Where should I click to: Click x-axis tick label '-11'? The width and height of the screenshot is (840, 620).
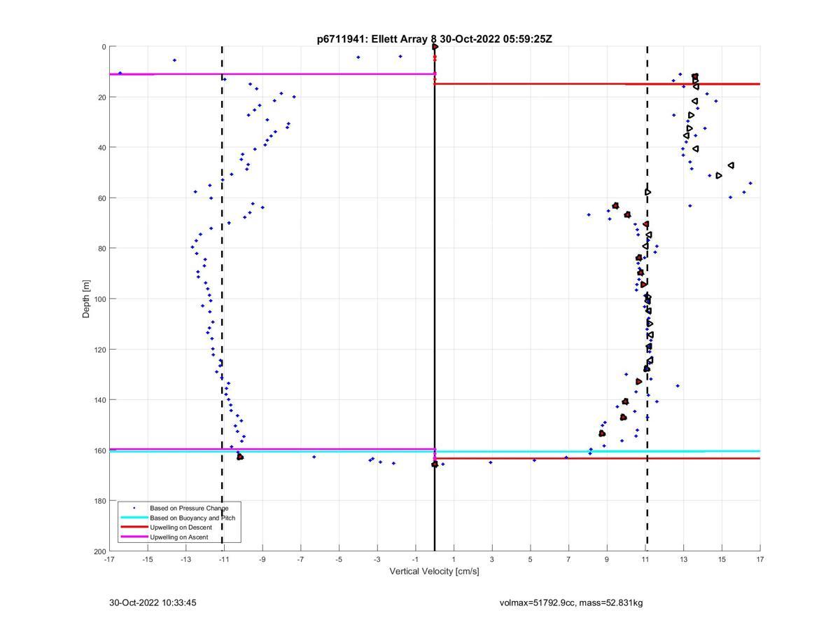[x=224, y=559]
